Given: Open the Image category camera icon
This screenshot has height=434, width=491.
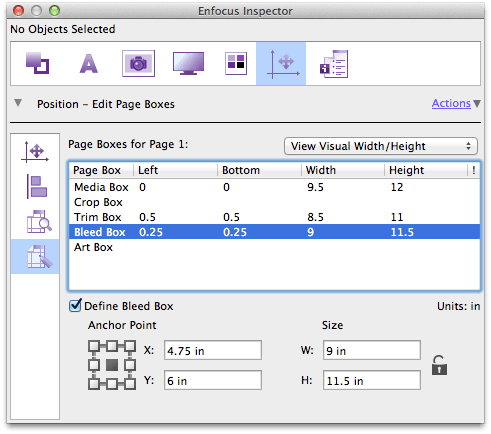Looking at the screenshot, I should [138, 63].
